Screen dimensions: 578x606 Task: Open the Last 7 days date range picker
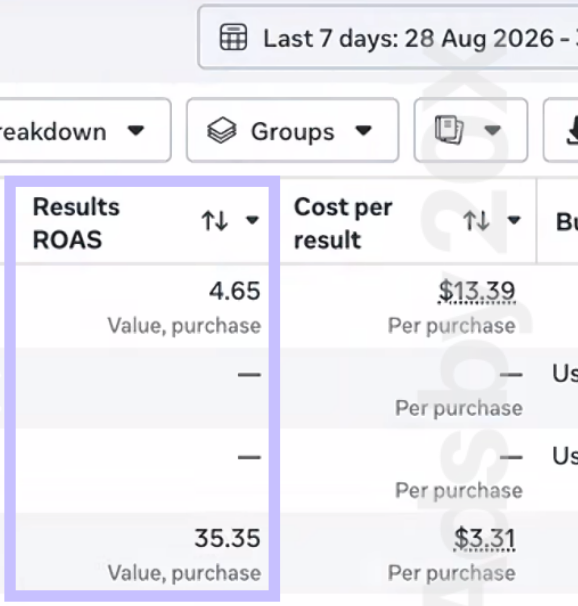tap(388, 38)
